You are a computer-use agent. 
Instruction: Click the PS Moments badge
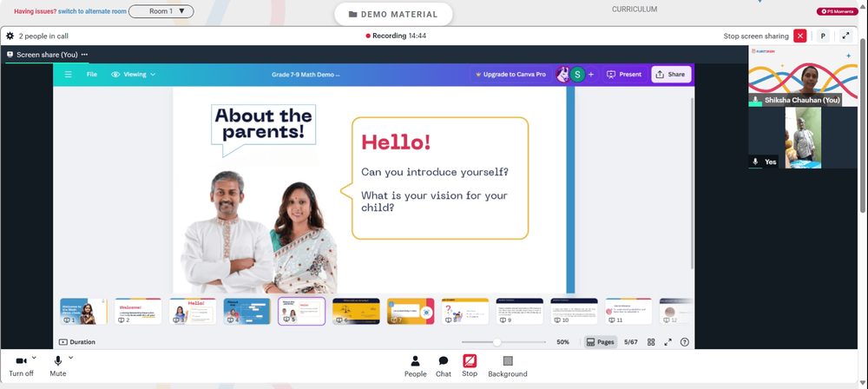coord(837,11)
